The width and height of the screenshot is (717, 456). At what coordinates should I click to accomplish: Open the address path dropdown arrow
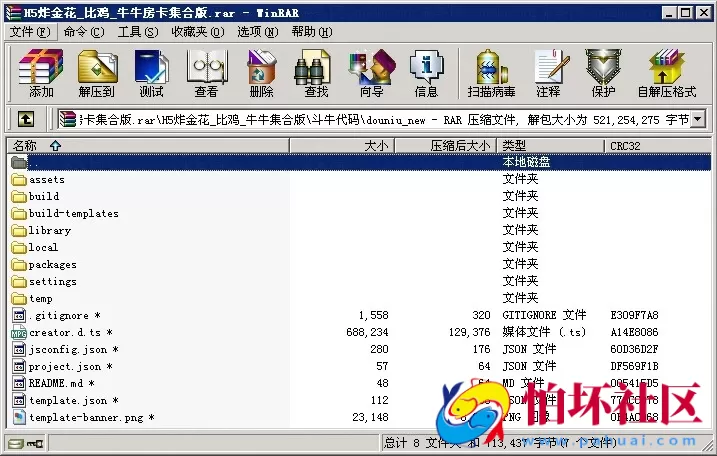(x=697, y=120)
